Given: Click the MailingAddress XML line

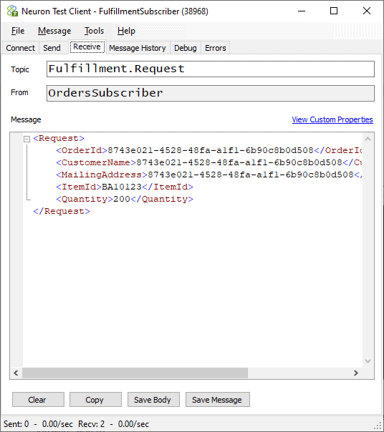Looking at the screenshot, I should pos(209,175).
